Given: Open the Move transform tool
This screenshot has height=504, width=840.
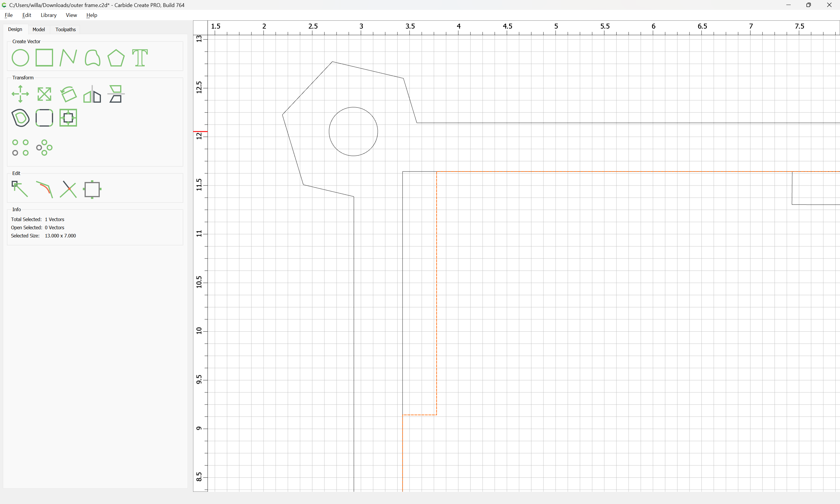Looking at the screenshot, I should pos(20,94).
